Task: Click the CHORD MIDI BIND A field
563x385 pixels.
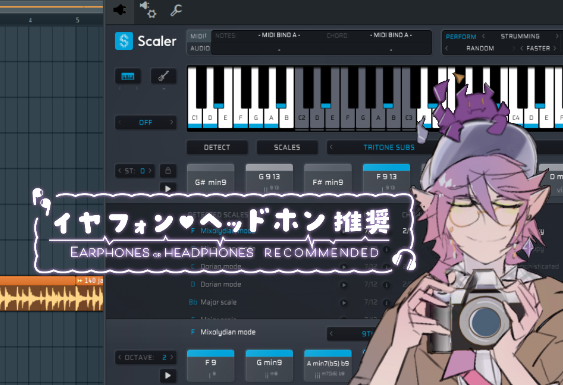Action: point(391,35)
